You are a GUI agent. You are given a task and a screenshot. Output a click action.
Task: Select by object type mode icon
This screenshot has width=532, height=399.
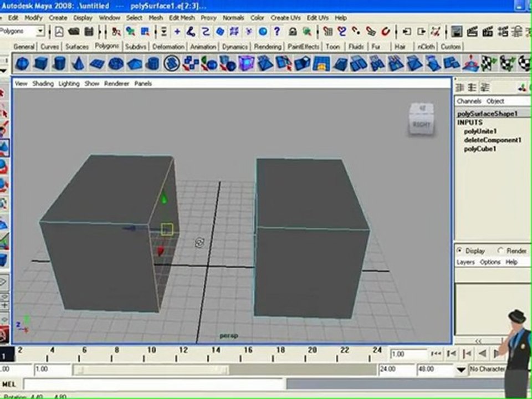[130, 32]
